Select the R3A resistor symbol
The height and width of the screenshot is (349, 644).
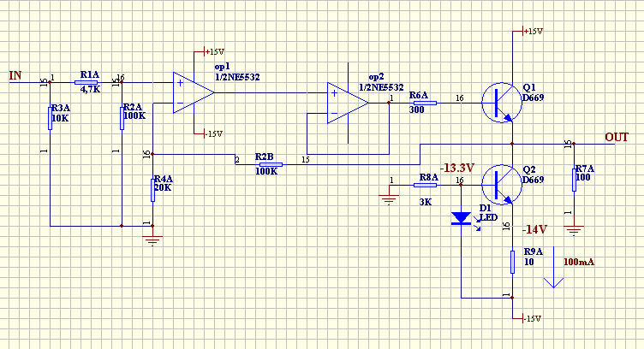tap(51, 118)
